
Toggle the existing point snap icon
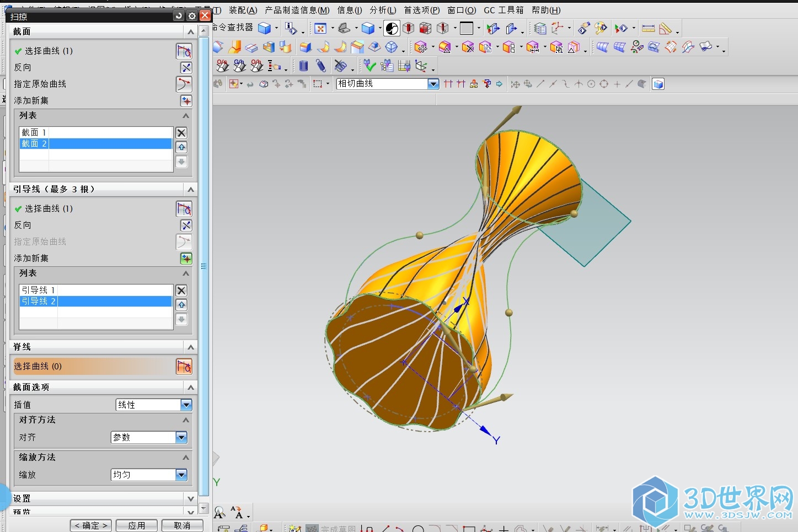(x=617, y=84)
